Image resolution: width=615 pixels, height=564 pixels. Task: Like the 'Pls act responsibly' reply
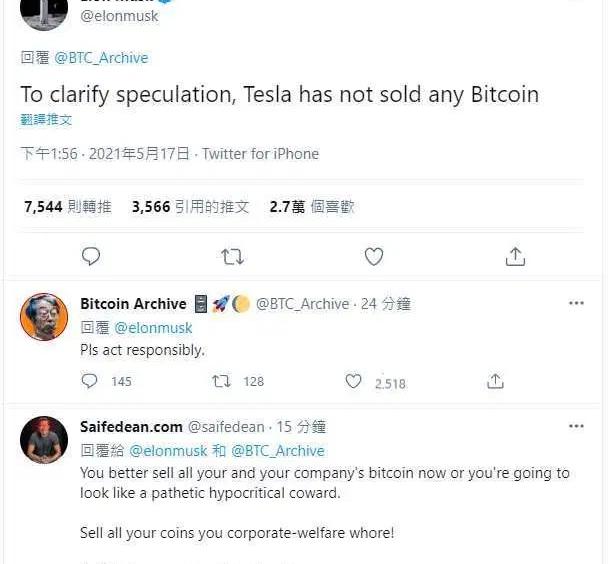pyautogui.click(x=353, y=381)
